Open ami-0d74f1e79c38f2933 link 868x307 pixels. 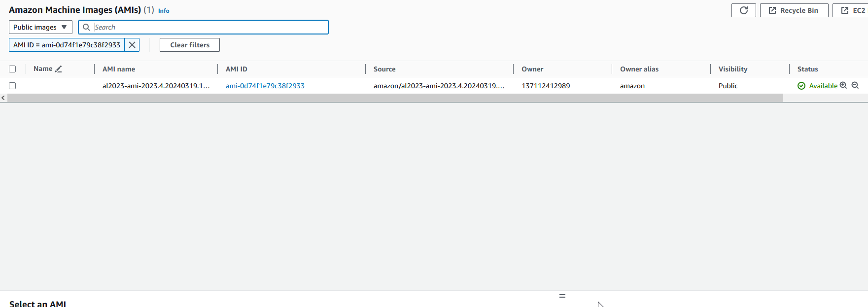[265, 86]
